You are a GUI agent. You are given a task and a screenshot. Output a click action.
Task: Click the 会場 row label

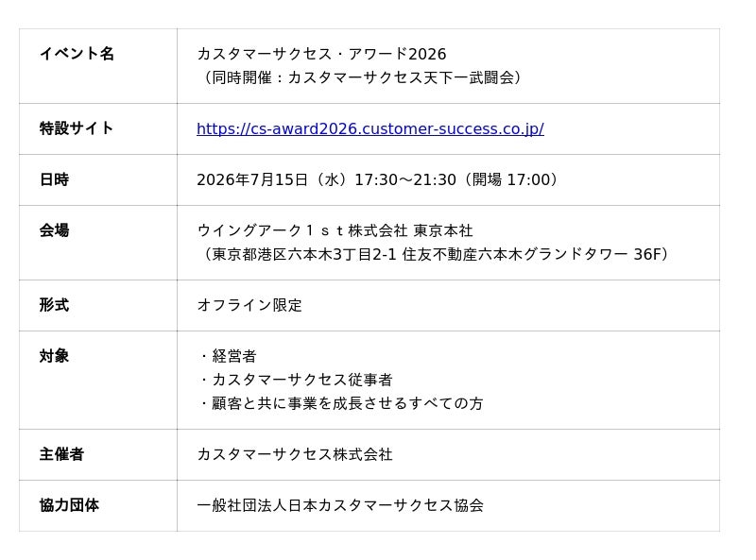(x=54, y=230)
